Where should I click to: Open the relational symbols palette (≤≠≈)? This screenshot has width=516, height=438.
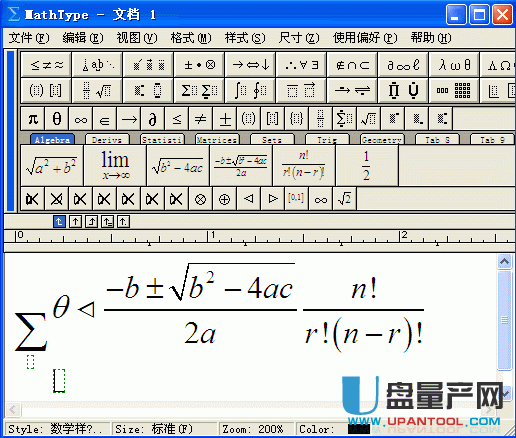tap(46, 65)
